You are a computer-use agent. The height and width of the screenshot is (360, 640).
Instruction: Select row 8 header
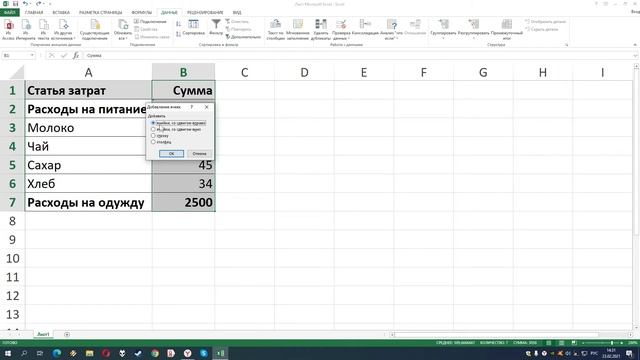(12, 221)
